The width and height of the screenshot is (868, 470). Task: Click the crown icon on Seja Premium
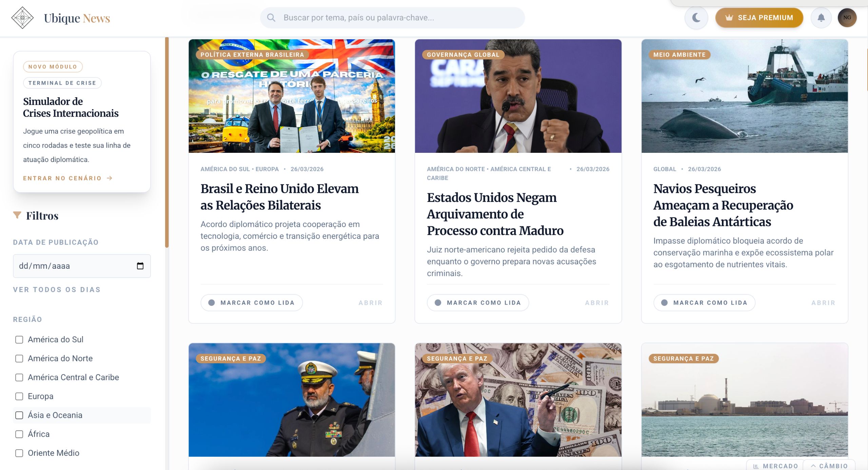[x=729, y=18]
